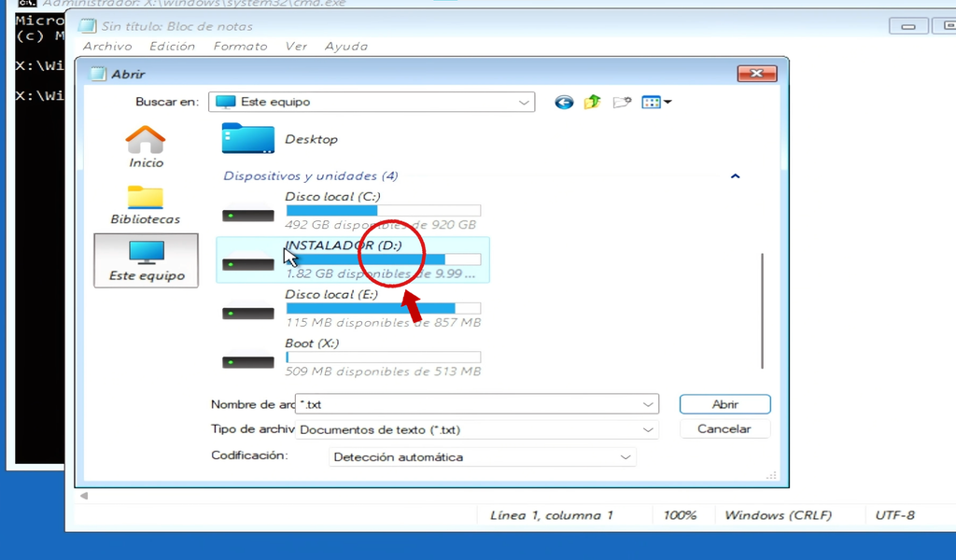Minimize the Notepad window
956x560 pixels.
[x=908, y=26]
